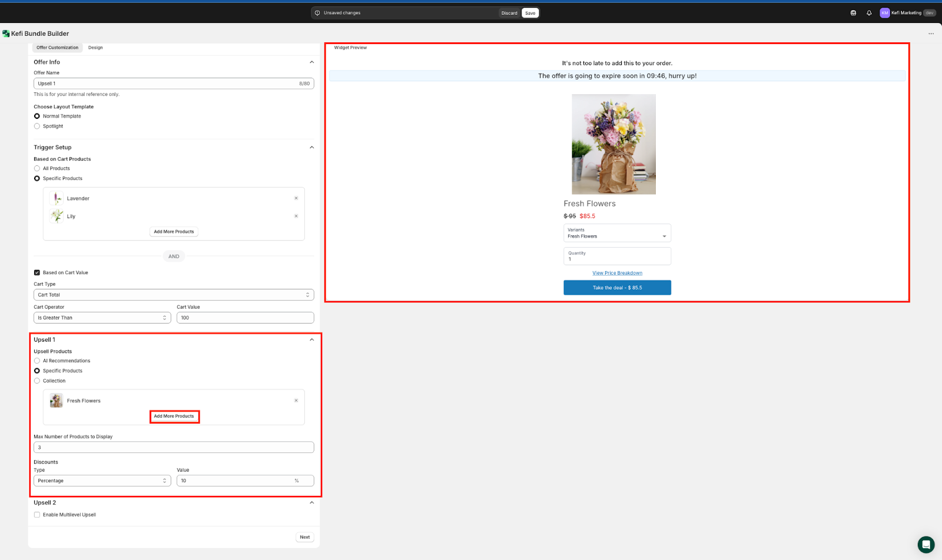The height and width of the screenshot is (560, 942).
Task: Select the Spotlight layout template
Action: 37,126
